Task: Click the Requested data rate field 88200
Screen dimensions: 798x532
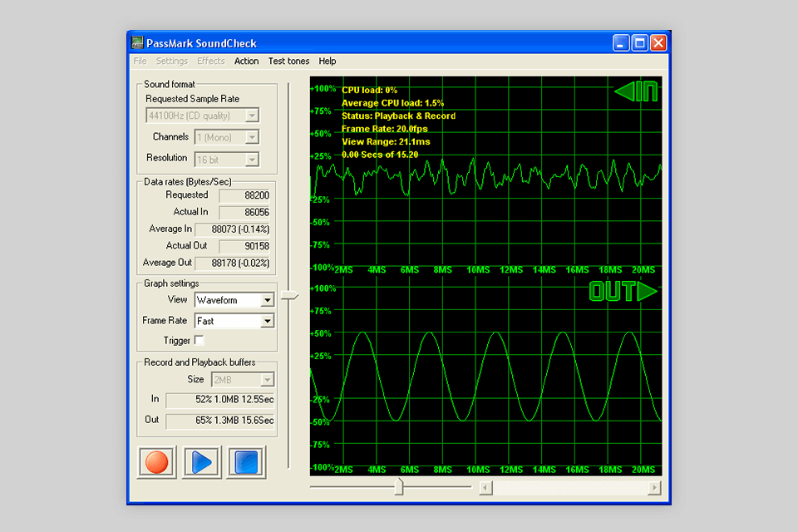Action: point(244,195)
